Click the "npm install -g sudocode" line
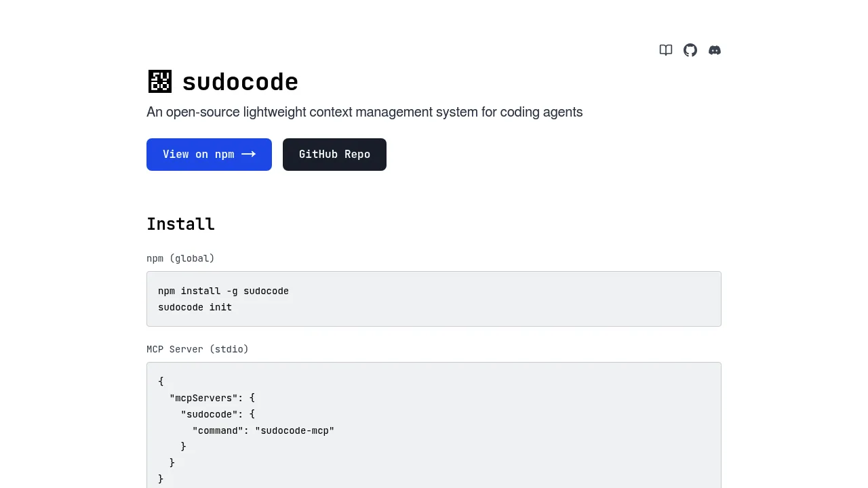This screenshot has height=488, width=868. tap(223, 291)
